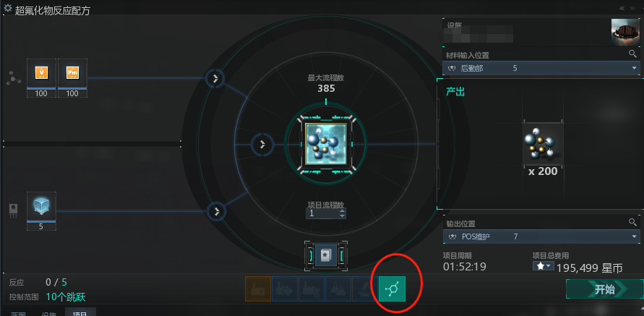Click the Vanadium (V) input material icon
This screenshot has width=644, height=316.
(x=41, y=73)
